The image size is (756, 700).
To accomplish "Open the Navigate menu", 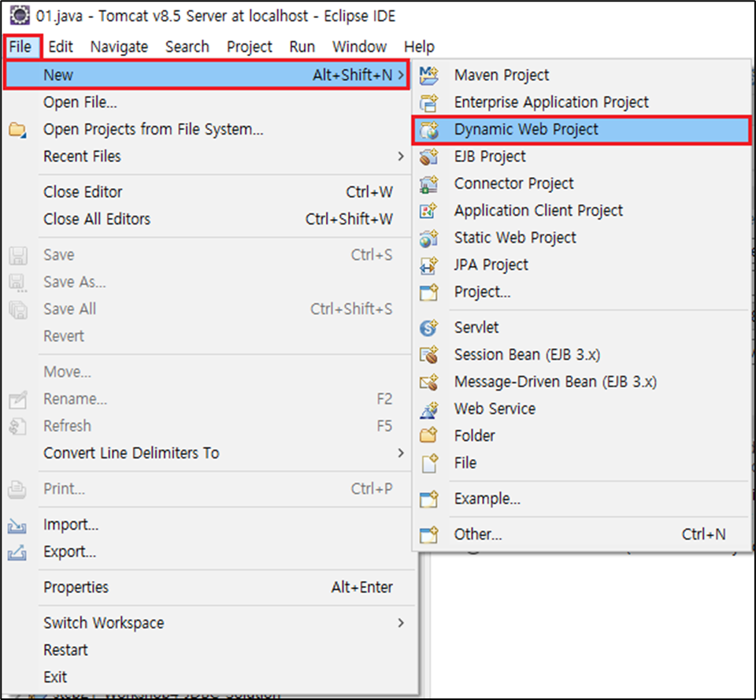I will (119, 46).
